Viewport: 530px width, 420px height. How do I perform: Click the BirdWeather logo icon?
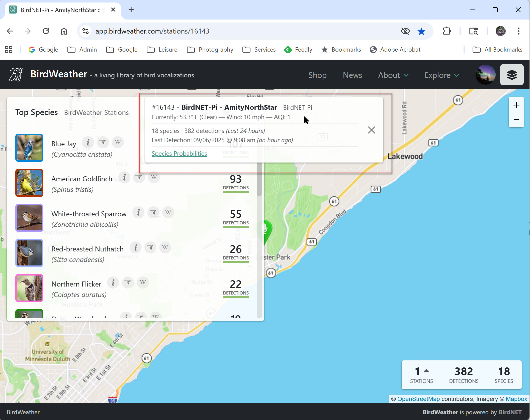16,75
